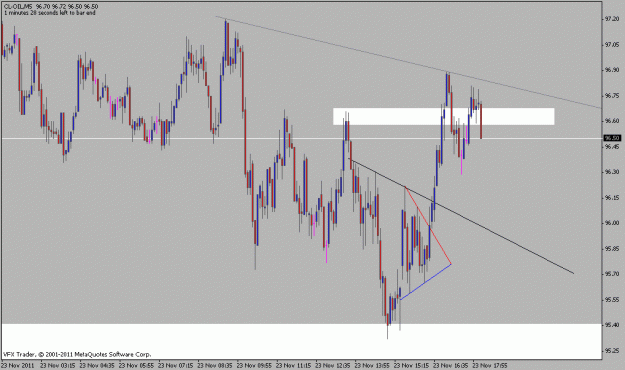Viewport: 625px width, 370px height.
Task: Click the 95.40 price axis label
Action: pos(612,325)
